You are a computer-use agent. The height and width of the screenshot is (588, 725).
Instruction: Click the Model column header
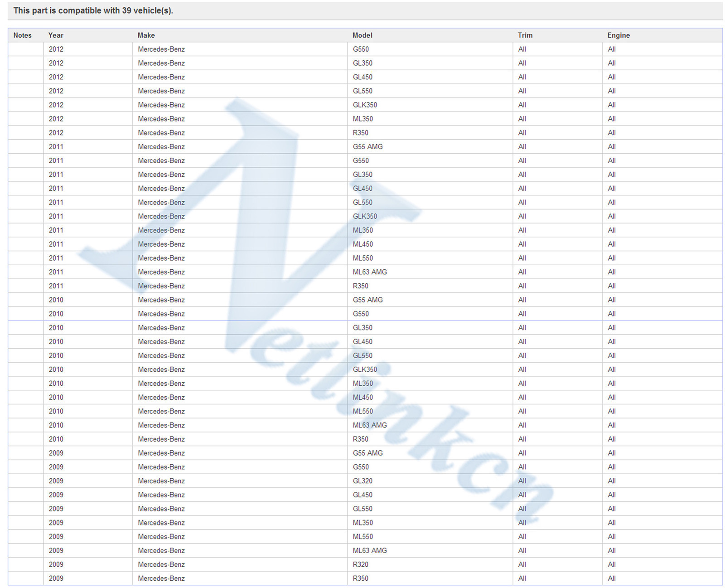[x=362, y=35]
